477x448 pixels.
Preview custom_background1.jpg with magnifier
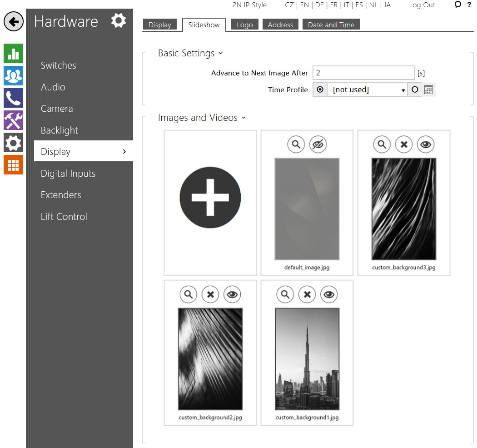[x=285, y=294]
